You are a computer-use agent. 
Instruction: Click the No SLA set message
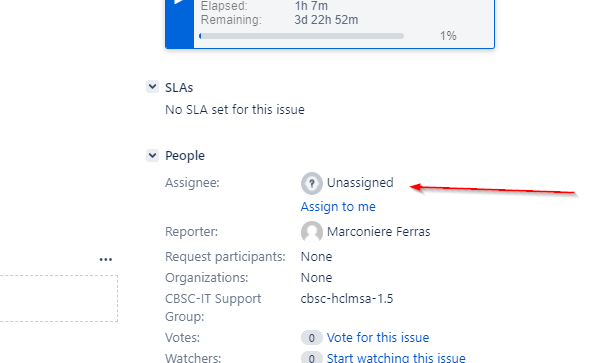click(x=235, y=110)
